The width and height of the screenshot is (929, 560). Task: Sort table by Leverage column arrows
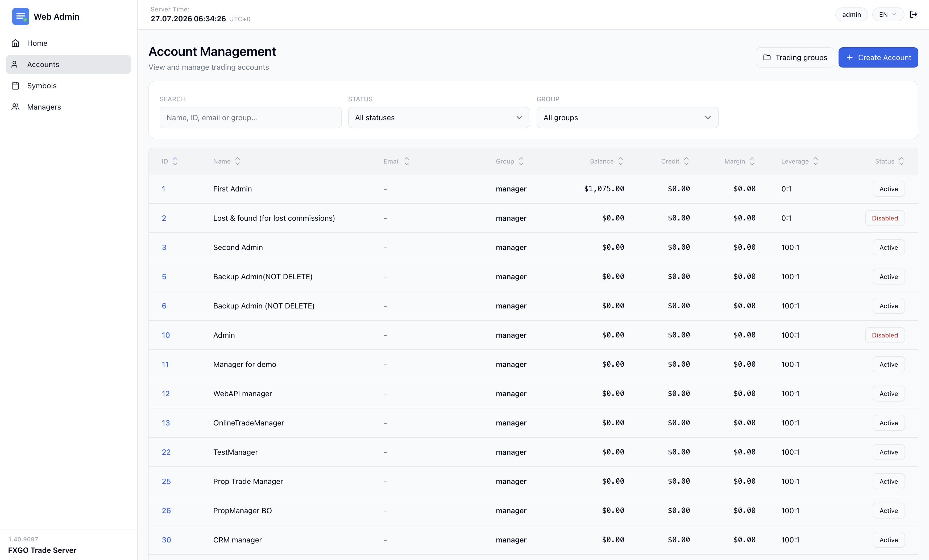pyautogui.click(x=815, y=161)
